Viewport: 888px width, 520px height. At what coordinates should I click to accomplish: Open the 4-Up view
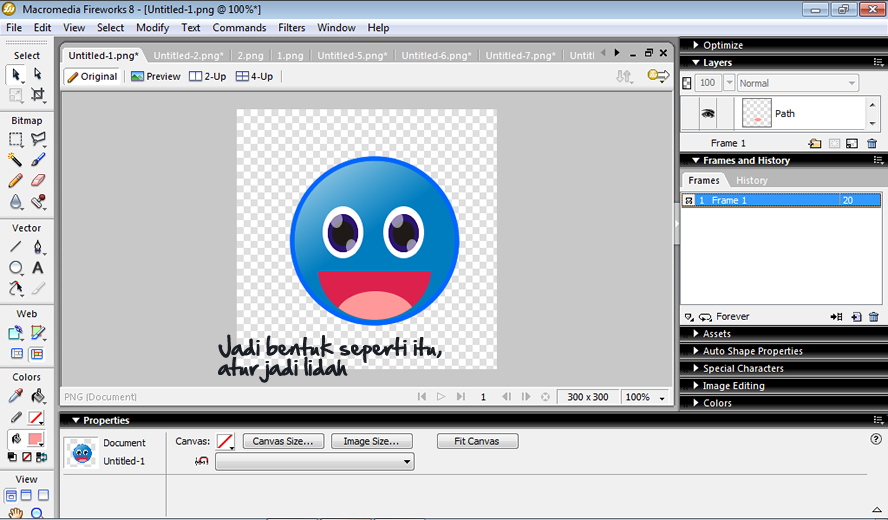255,76
